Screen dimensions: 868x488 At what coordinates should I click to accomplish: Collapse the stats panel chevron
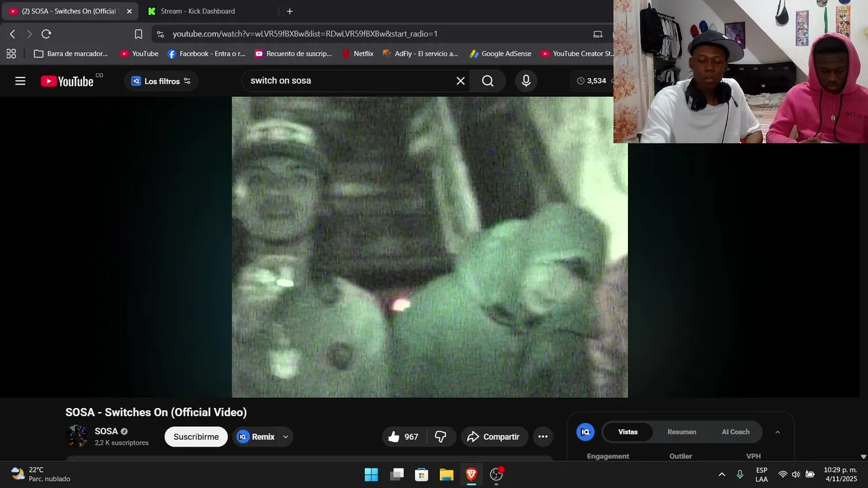[x=778, y=432]
